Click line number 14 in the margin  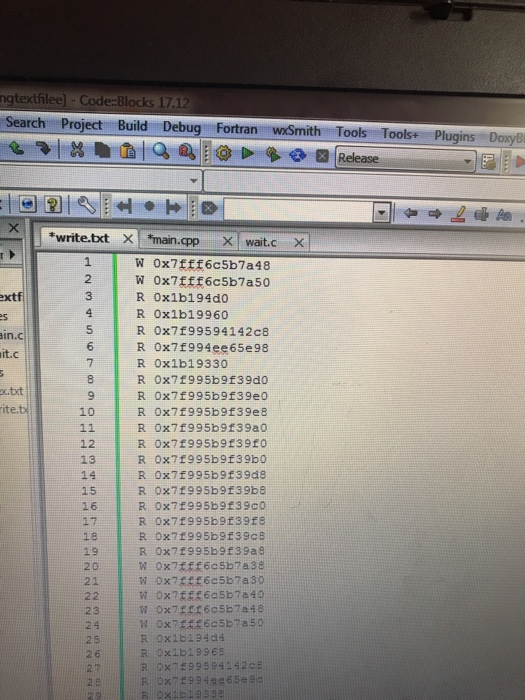[88, 475]
